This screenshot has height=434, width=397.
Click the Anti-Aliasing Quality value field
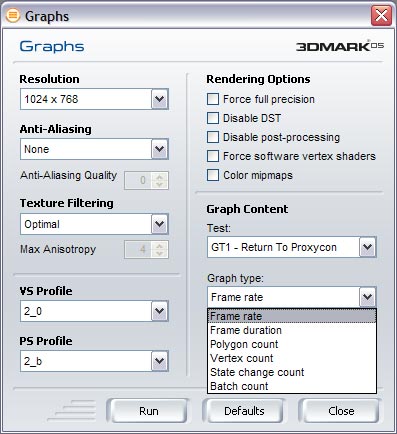click(x=138, y=180)
